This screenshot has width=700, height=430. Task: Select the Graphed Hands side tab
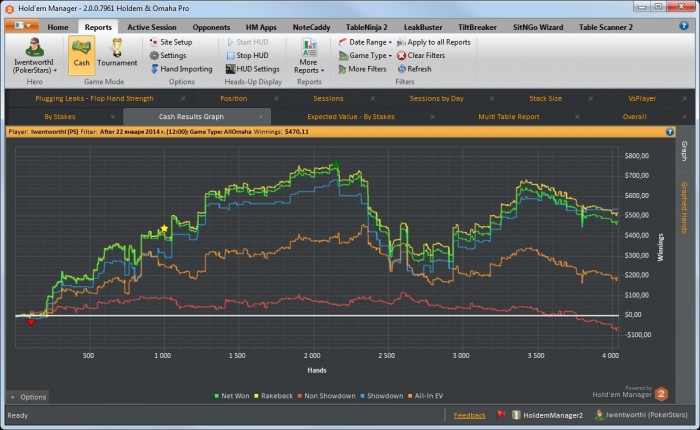click(684, 207)
